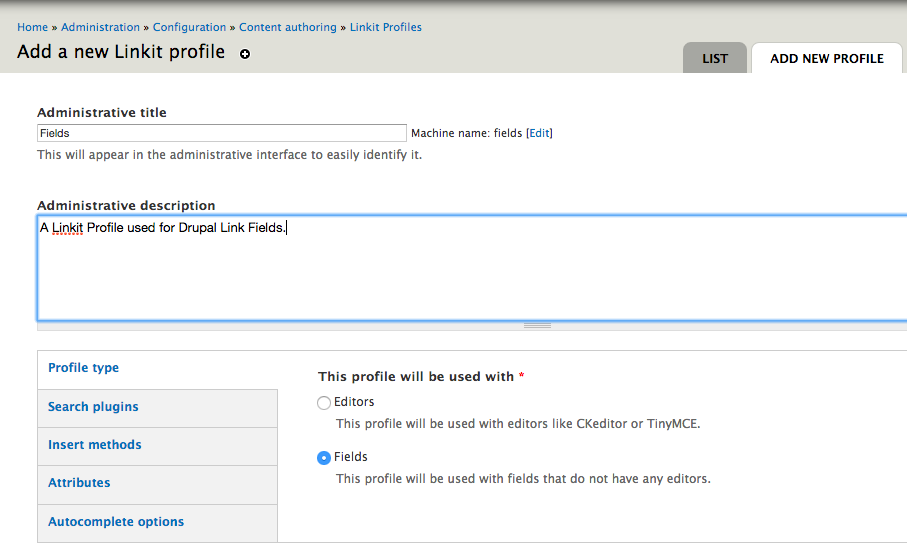Open the Insert methods section
This screenshot has width=907, height=549.
click(95, 445)
